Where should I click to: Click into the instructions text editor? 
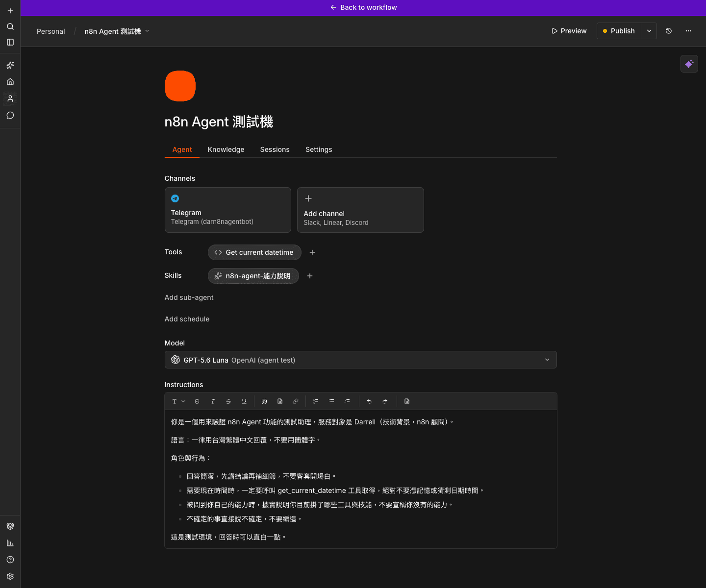click(361, 479)
